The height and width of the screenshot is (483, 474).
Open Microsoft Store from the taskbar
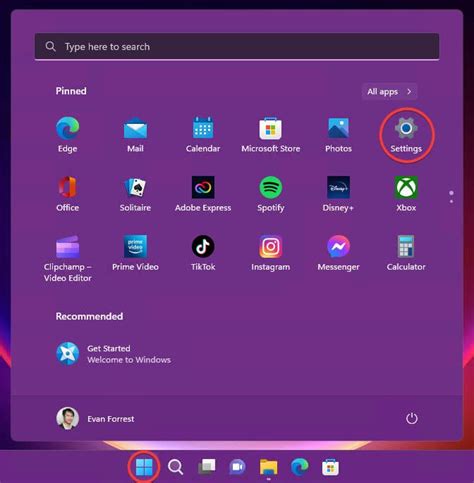pyautogui.click(x=330, y=467)
